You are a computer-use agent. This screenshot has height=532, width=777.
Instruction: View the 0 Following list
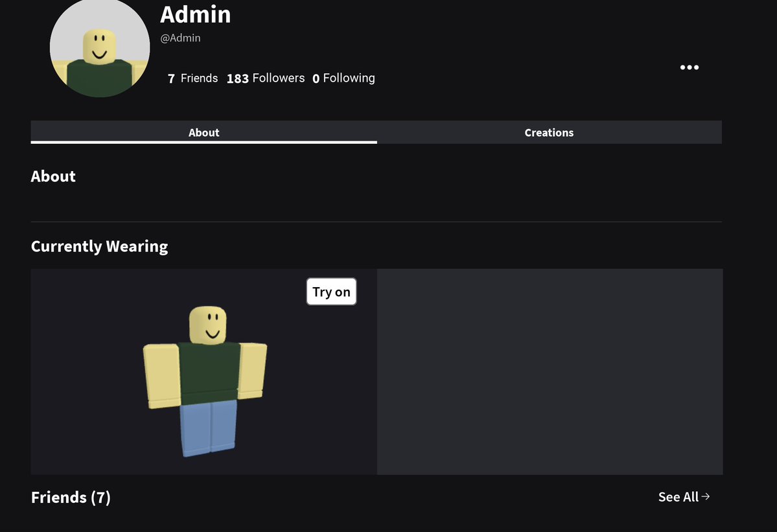[x=343, y=78]
